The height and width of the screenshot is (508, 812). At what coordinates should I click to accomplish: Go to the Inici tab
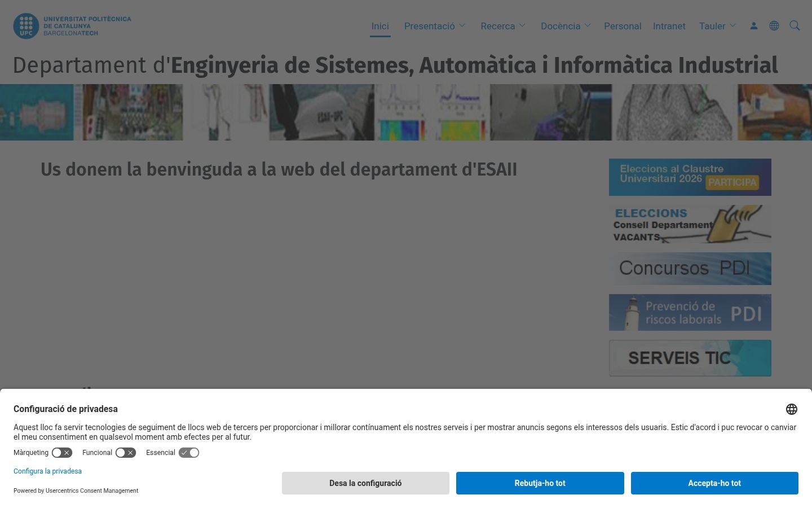click(x=380, y=26)
